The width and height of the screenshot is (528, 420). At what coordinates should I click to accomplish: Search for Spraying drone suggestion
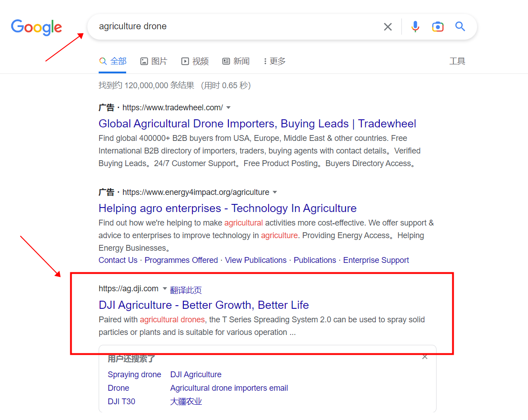coord(134,375)
